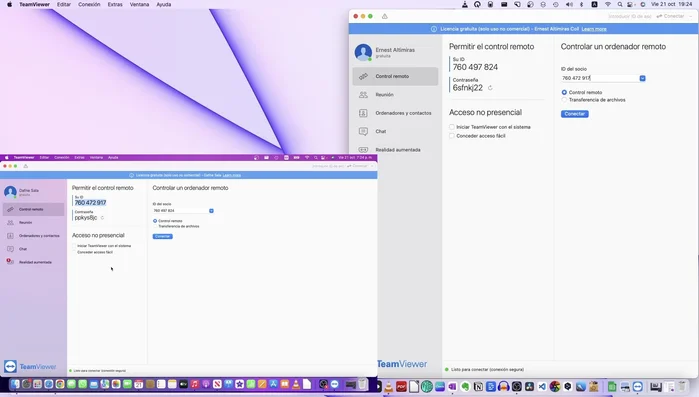The image size is (699, 397).
Task: Open Chat in Ernest Altimiras sidebar
Action: coord(395,131)
